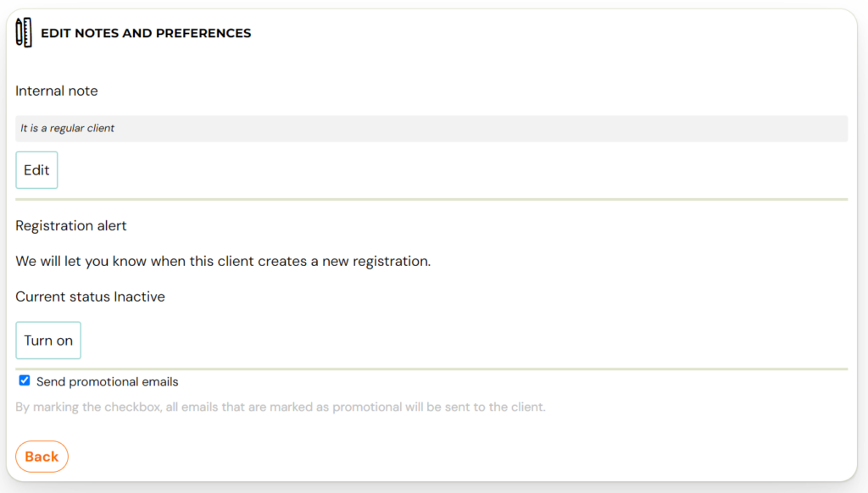Click the 'Inactive' status value
The width and height of the screenshot is (868, 493).
point(140,296)
